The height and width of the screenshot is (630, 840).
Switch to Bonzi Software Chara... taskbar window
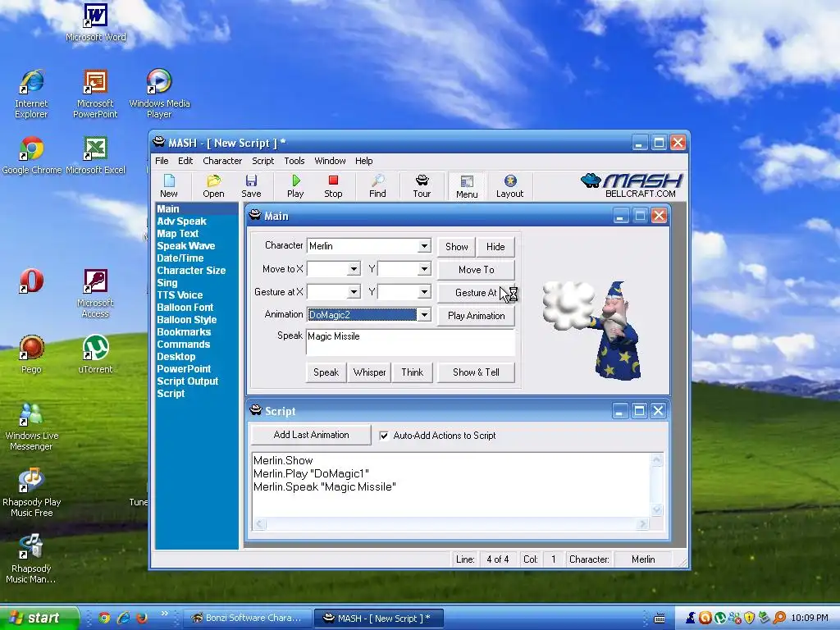tap(247, 618)
